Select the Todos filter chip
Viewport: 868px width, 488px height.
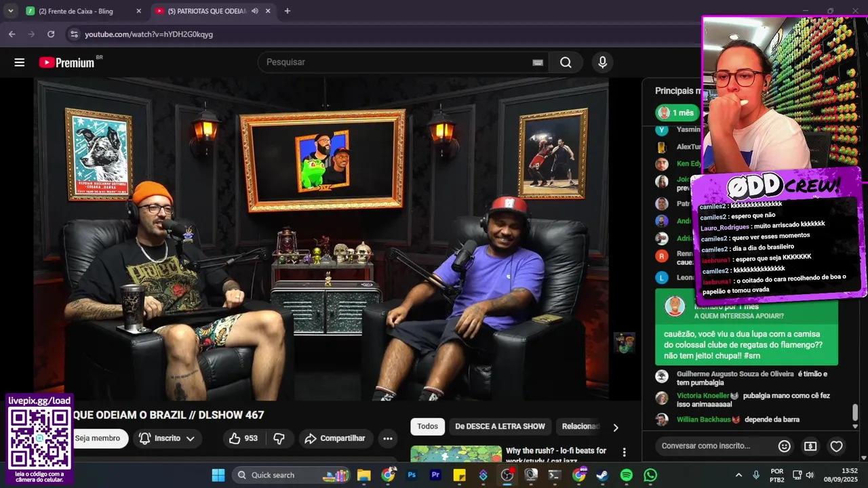(427, 426)
